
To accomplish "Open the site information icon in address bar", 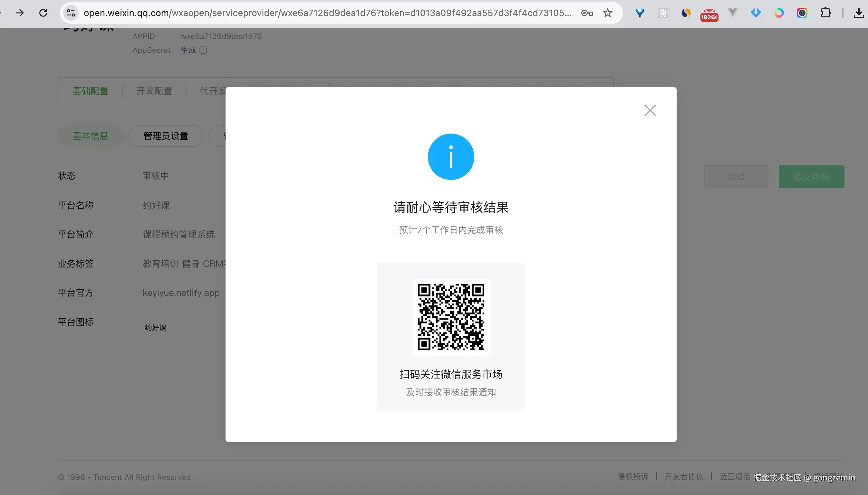I will click(71, 13).
